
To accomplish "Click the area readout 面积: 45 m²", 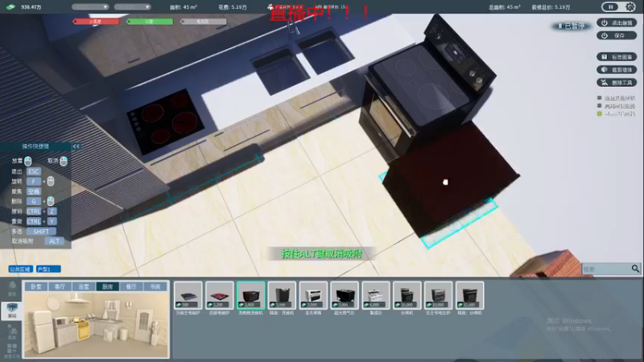I will [x=184, y=7].
